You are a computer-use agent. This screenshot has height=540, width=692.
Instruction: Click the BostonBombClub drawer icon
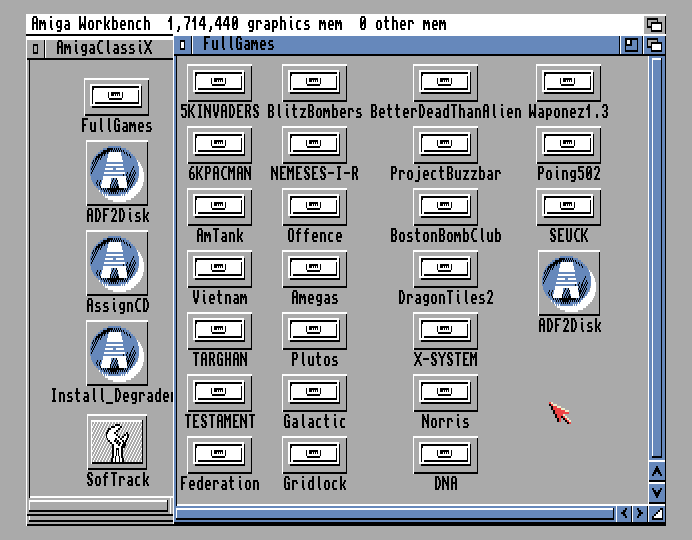[445, 207]
